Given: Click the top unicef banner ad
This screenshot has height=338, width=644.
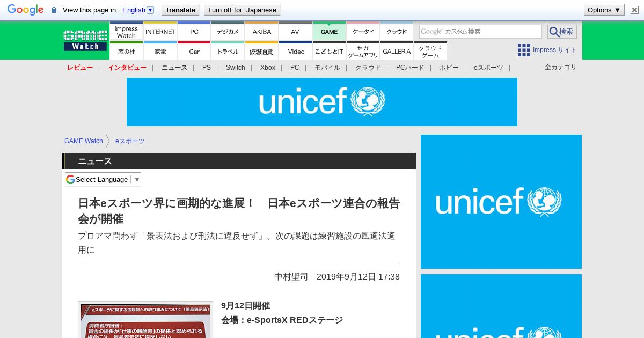Looking at the screenshot, I should coord(322,102).
